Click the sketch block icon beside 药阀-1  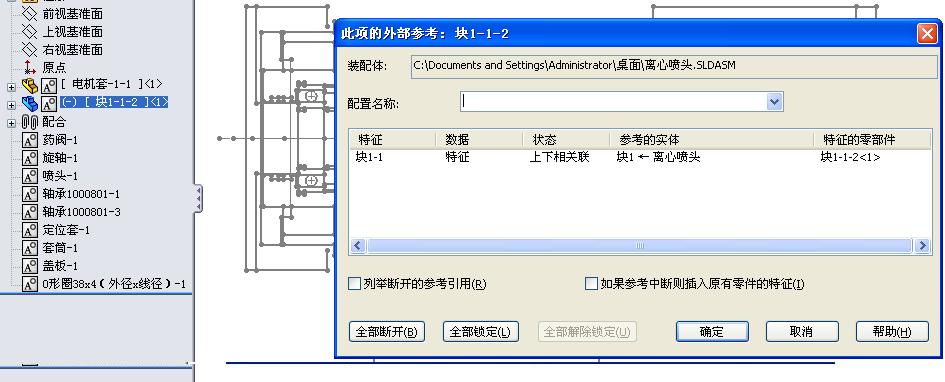click(30, 140)
